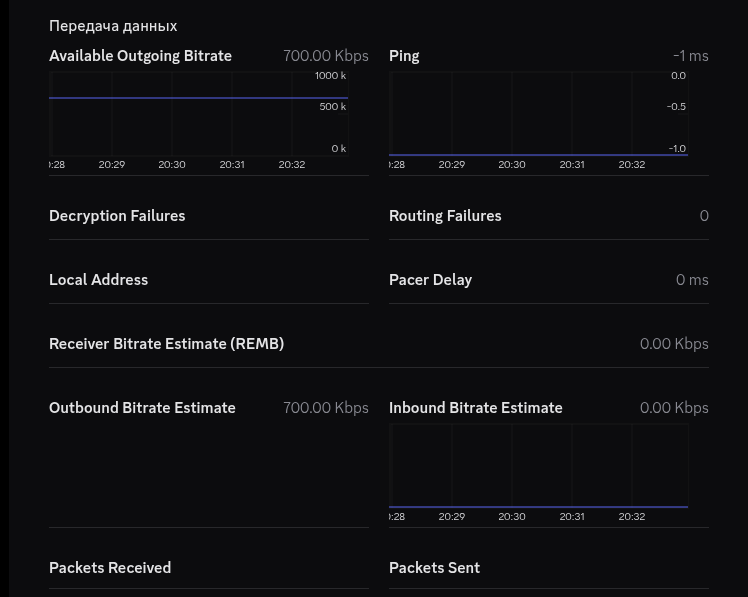Select Receiver Bitrate Estimate (REMB) row
Image resolution: width=748 pixels, height=597 pixels.
(379, 344)
